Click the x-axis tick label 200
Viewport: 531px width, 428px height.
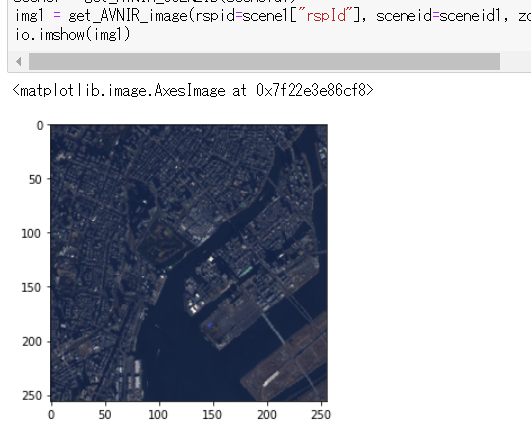pos(267,414)
